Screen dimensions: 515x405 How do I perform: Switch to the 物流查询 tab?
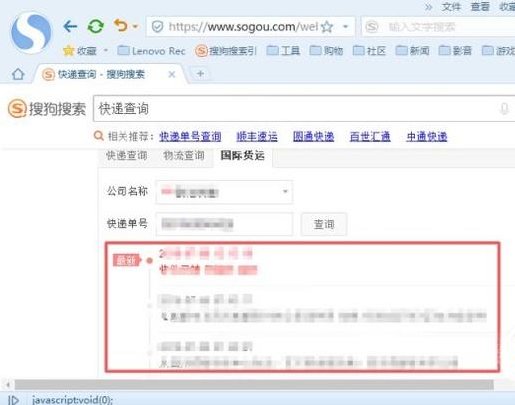(184, 155)
